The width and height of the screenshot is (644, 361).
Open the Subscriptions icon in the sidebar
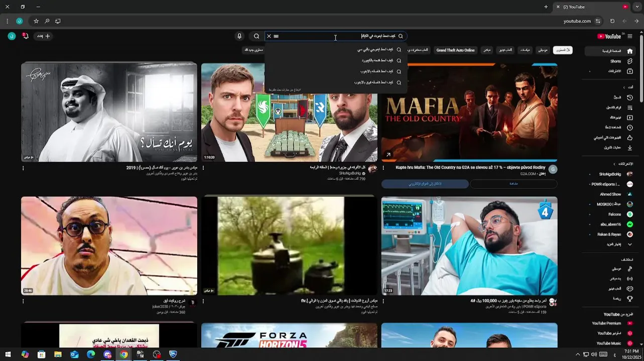point(630,71)
